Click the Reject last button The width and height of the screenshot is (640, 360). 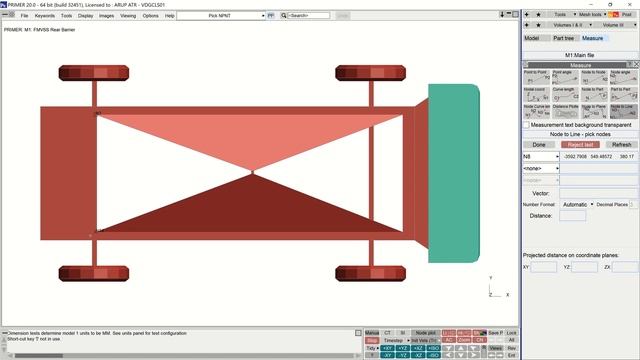[580, 144]
